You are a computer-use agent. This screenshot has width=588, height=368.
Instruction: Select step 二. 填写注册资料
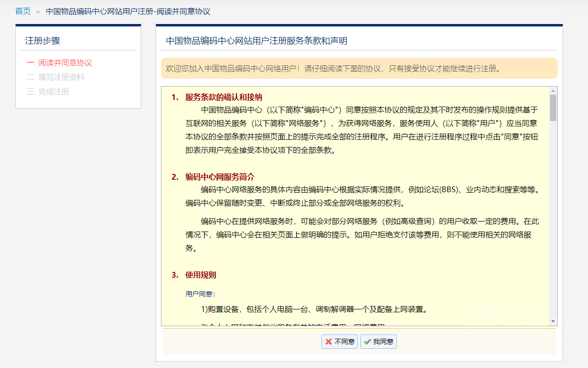click(x=55, y=77)
